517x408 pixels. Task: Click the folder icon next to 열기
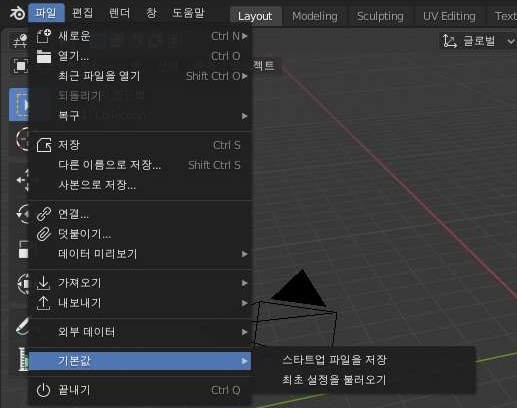pyautogui.click(x=44, y=56)
